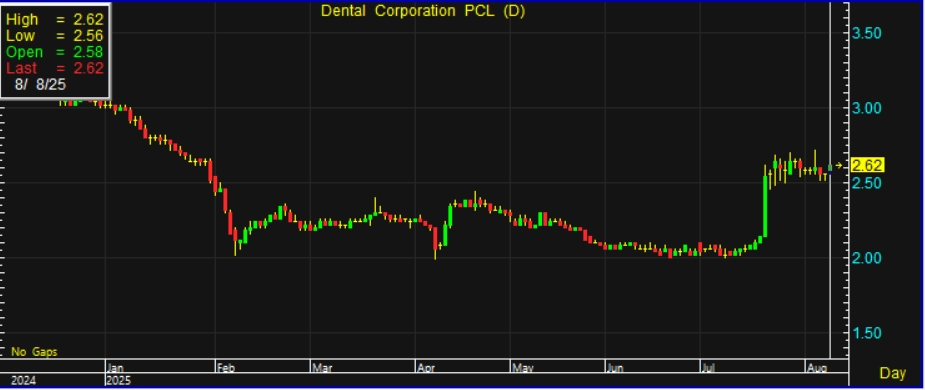Click the Apr month label on time axis
The image size is (925, 390).
(x=427, y=368)
